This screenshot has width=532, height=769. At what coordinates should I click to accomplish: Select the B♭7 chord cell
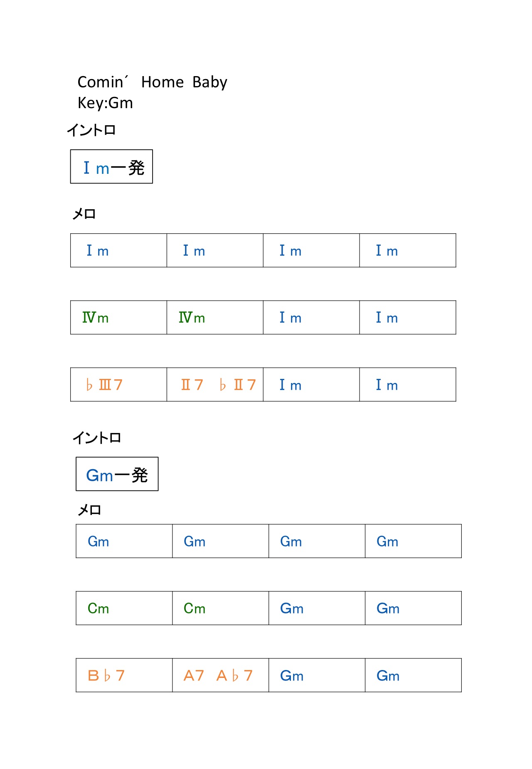click(x=124, y=675)
